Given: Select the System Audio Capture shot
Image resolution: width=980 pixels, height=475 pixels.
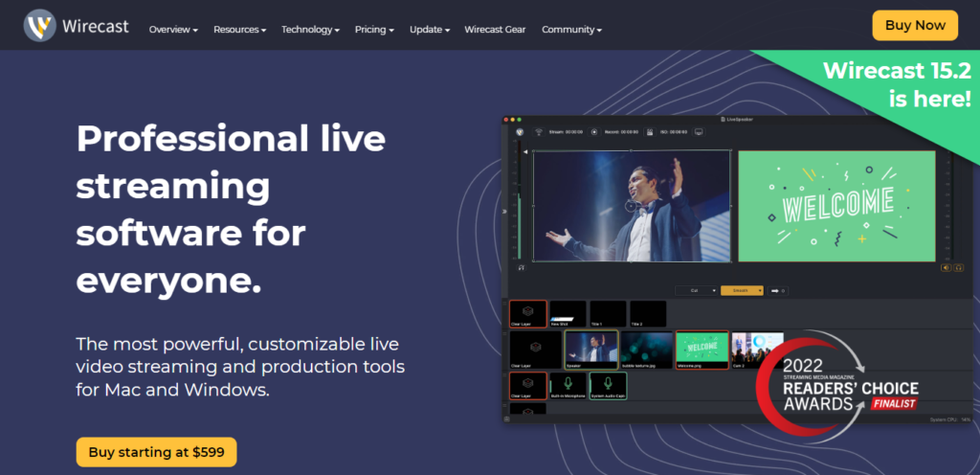Looking at the screenshot, I should (x=608, y=386).
